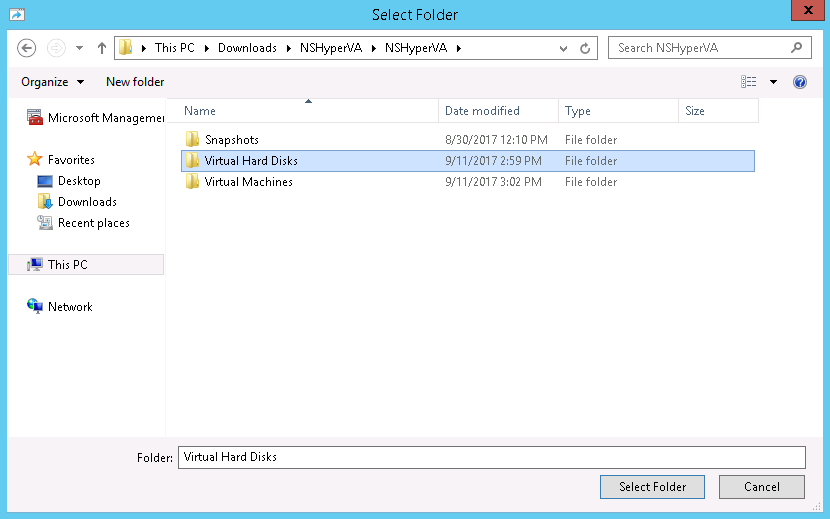Screen dimensions: 830x519
Task: Click the Folder name text field
Action: pyautogui.click(x=490, y=457)
